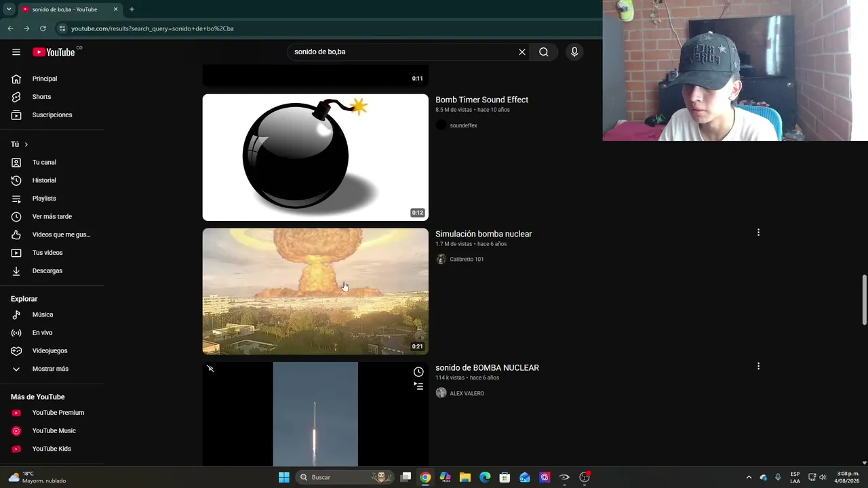Open the taskbar clock showing 3:08 p.m.
The height and width of the screenshot is (488, 868).
coord(848,477)
